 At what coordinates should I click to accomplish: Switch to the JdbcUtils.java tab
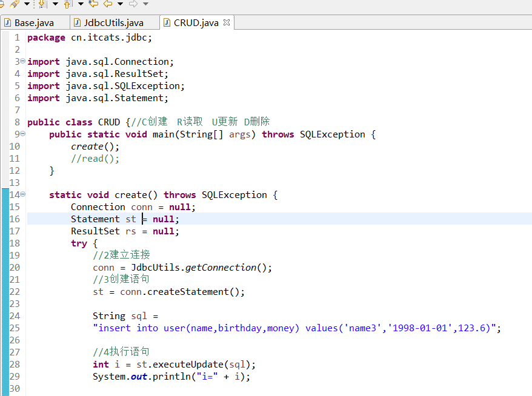pos(115,23)
